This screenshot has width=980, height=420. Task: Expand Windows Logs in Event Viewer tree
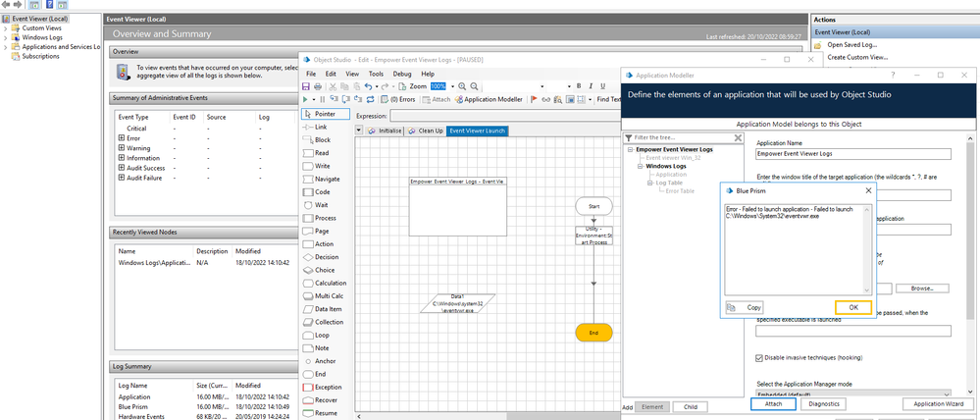[x=5, y=37]
